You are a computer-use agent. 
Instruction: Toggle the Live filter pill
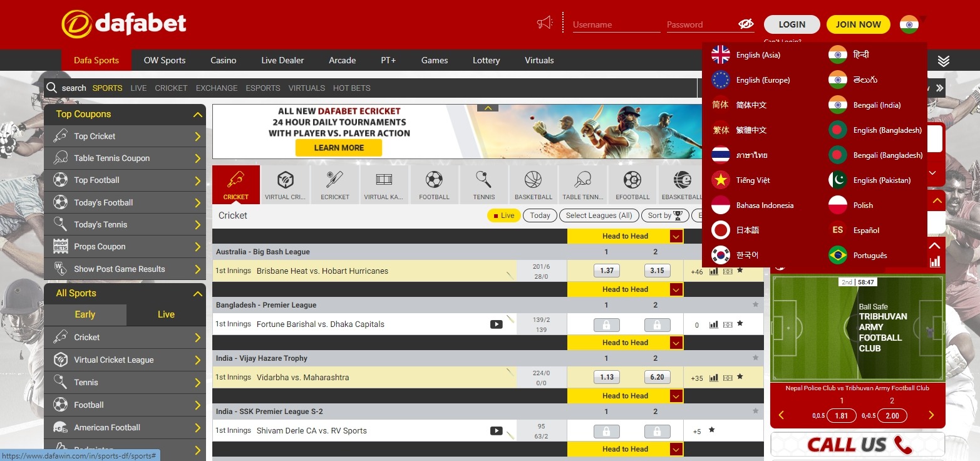[503, 215]
